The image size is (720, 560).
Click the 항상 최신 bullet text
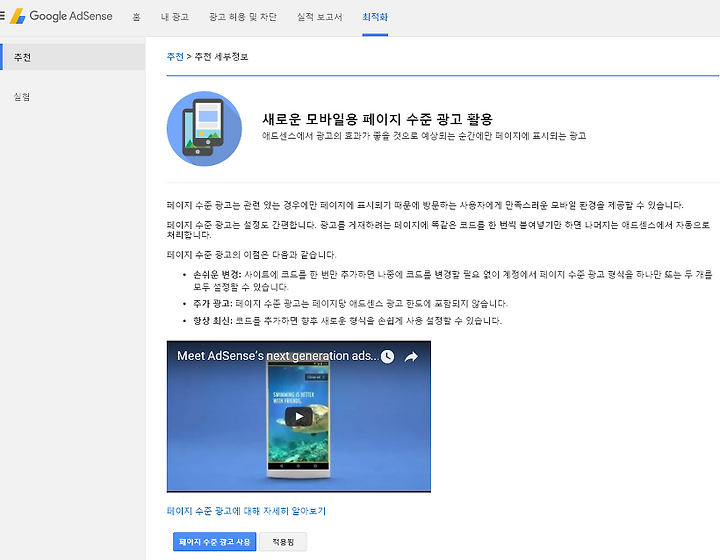(x=347, y=320)
